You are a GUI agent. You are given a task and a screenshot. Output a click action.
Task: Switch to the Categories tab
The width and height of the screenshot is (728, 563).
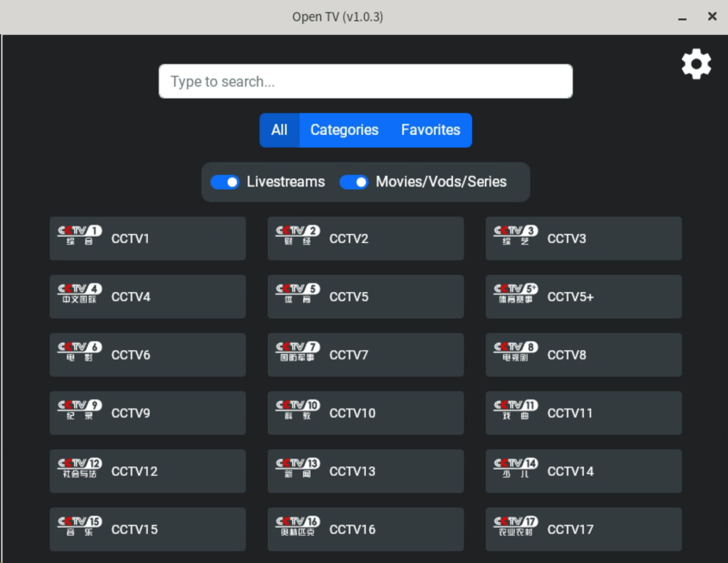click(x=345, y=130)
